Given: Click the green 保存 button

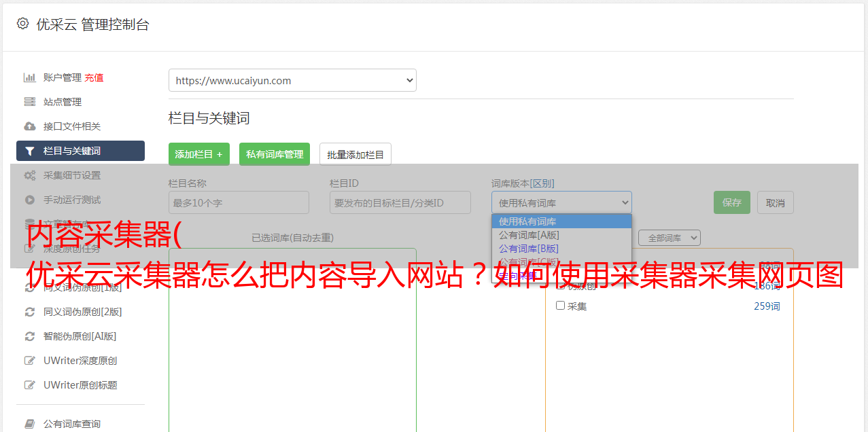Looking at the screenshot, I should pyautogui.click(x=732, y=202).
